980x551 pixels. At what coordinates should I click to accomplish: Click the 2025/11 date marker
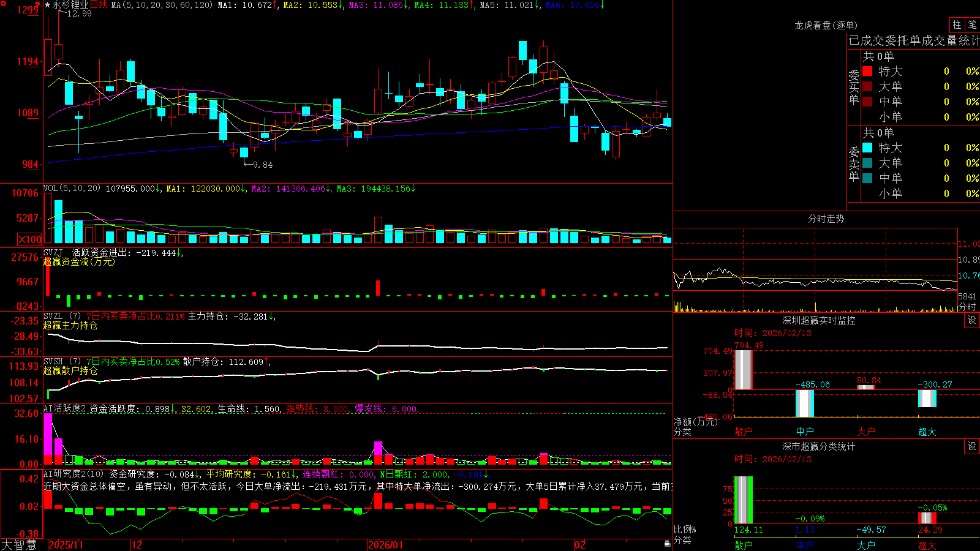66,545
